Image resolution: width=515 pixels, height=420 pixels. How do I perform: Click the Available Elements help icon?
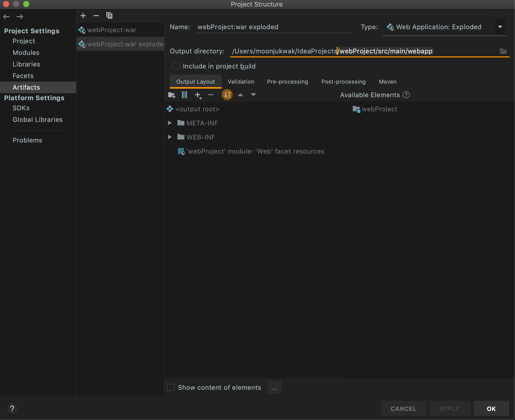click(x=406, y=95)
